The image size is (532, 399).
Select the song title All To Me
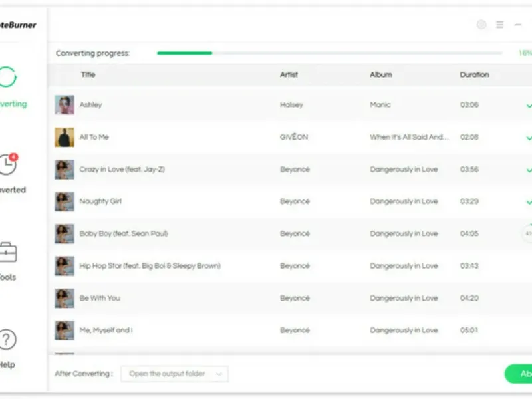[x=94, y=137]
